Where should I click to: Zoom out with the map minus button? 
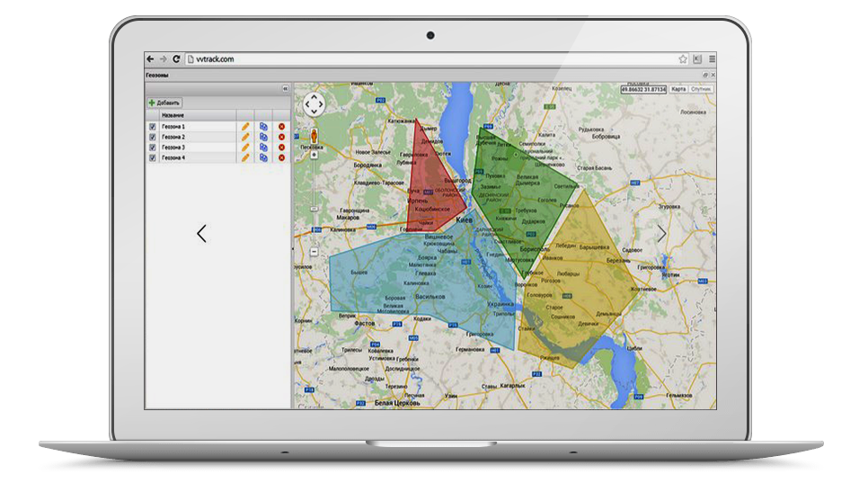(x=314, y=252)
